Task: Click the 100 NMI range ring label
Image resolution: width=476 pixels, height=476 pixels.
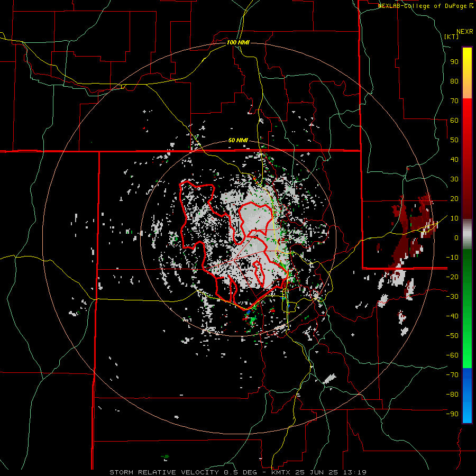Action: coord(238,42)
